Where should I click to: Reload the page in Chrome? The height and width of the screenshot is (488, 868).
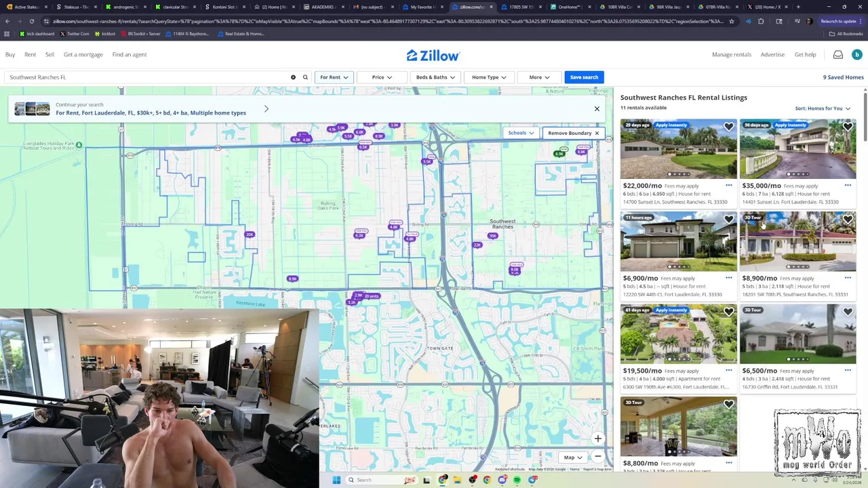[x=32, y=21]
